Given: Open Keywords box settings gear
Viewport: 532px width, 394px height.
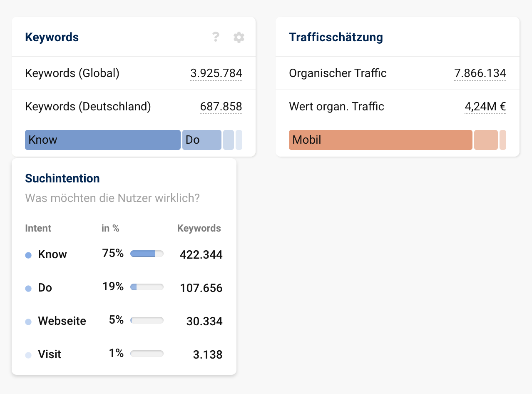Looking at the screenshot, I should (239, 37).
